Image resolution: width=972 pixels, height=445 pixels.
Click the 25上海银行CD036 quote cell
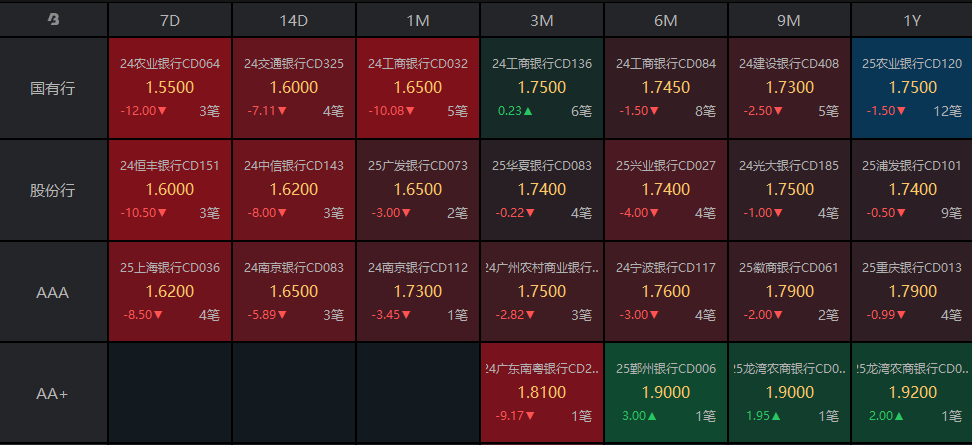pyautogui.click(x=170, y=292)
